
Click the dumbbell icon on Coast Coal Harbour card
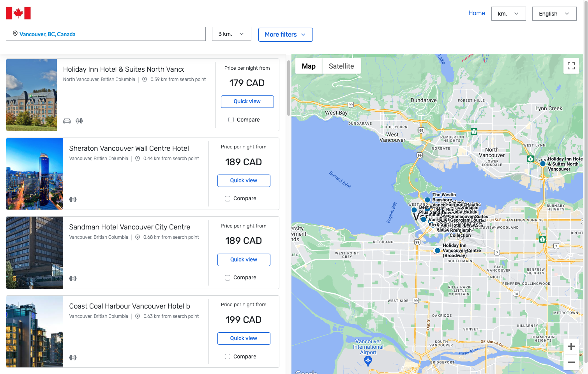coord(73,357)
